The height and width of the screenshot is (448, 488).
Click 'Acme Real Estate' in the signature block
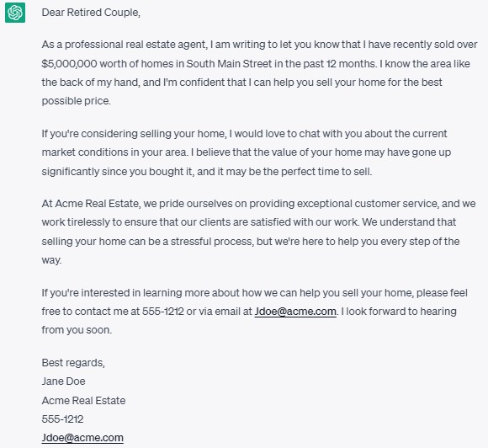pos(83,400)
